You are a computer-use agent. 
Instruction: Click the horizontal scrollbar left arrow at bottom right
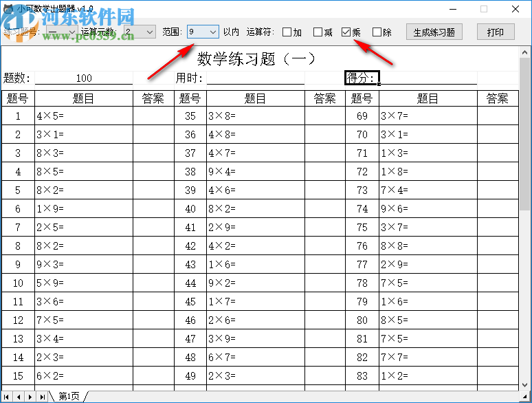(525, 397)
